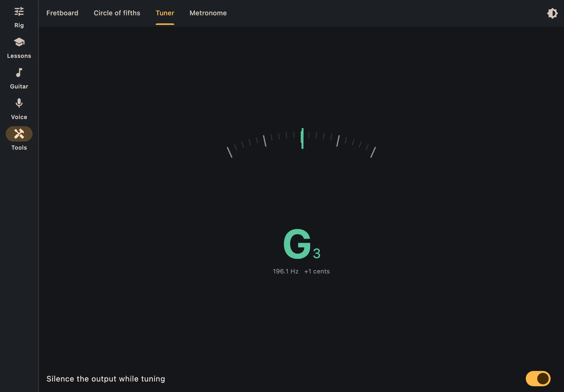Select the Guitar music note icon
Screen dimensions: 564x392
coord(19,73)
